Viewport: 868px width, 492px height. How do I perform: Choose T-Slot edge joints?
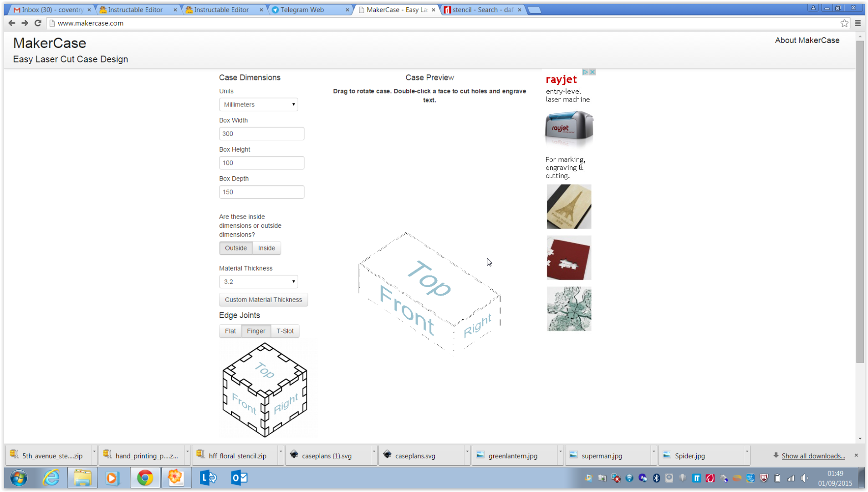tap(285, 331)
